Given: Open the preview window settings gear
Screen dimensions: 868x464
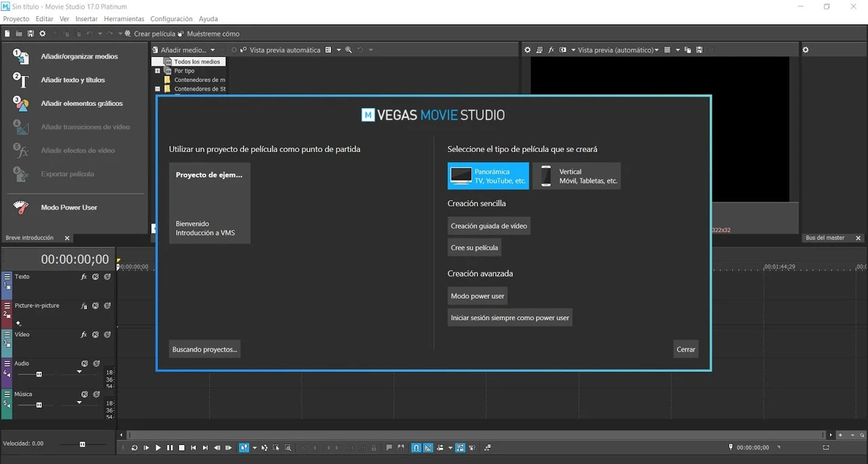Looking at the screenshot, I should coord(528,50).
